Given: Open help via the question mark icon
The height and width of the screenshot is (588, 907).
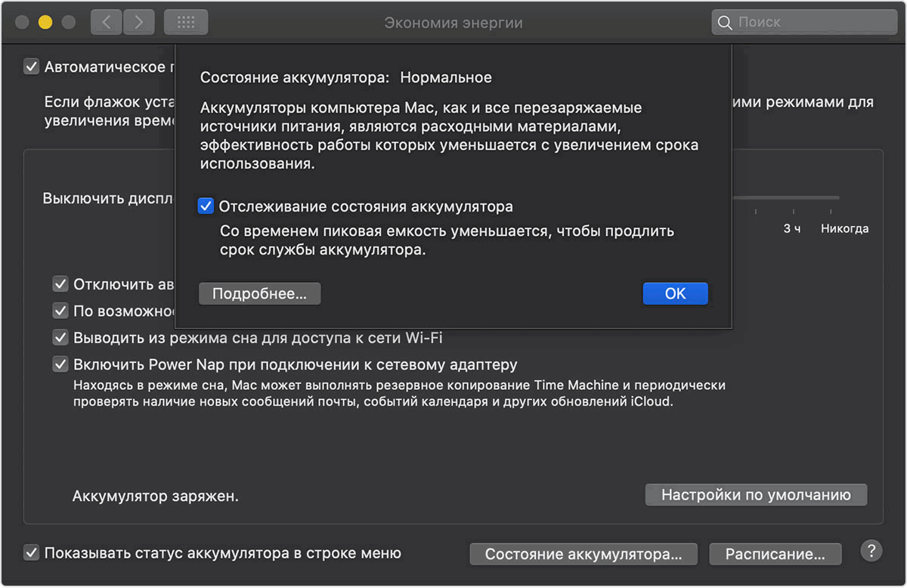Looking at the screenshot, I should (x=871, y=551).
